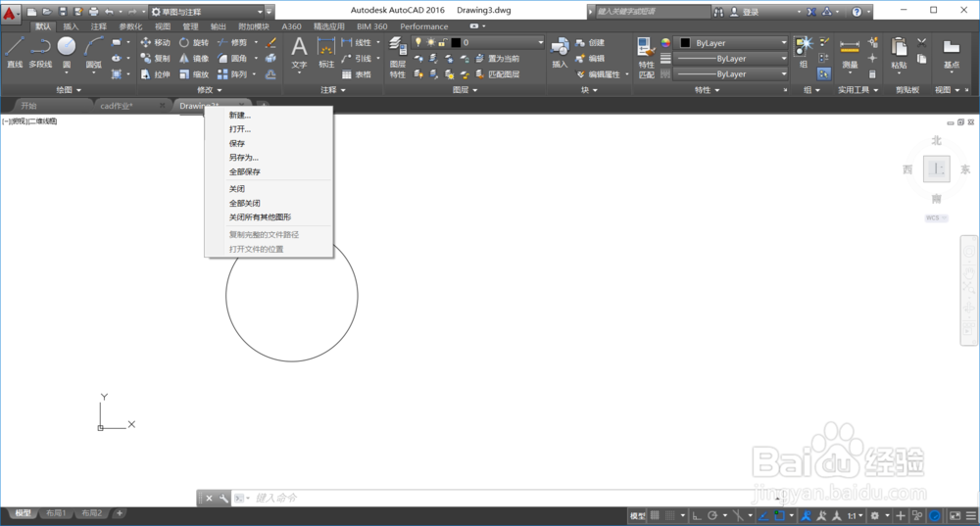Click the ViewCube 上 face
This screenshot has width=980, height=526.
[936, 168]
